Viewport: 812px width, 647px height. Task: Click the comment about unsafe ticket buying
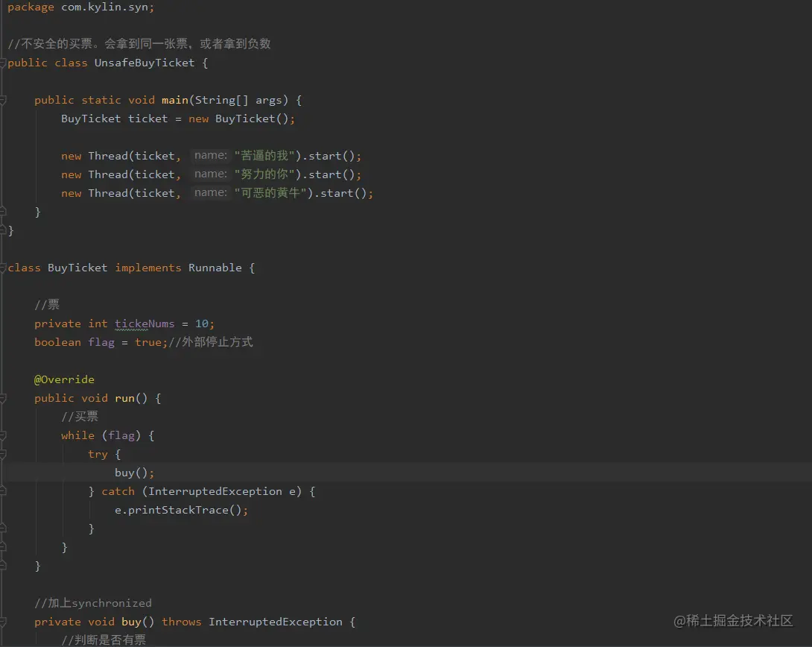click(139, 44)
